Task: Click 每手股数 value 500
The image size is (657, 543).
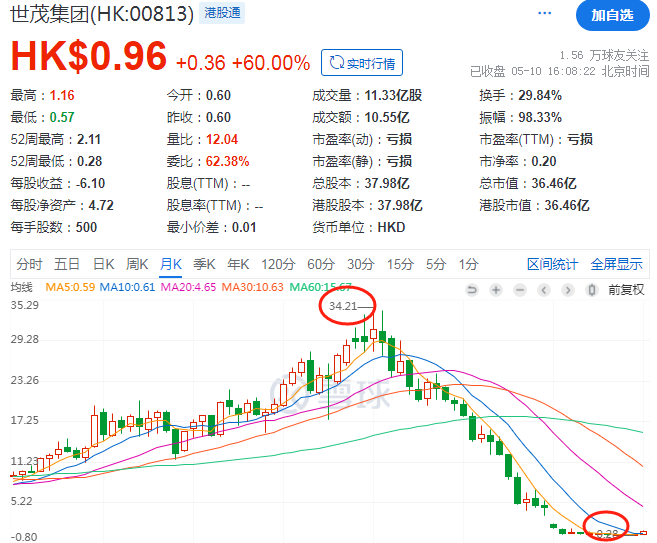Action: click(86, 227)
